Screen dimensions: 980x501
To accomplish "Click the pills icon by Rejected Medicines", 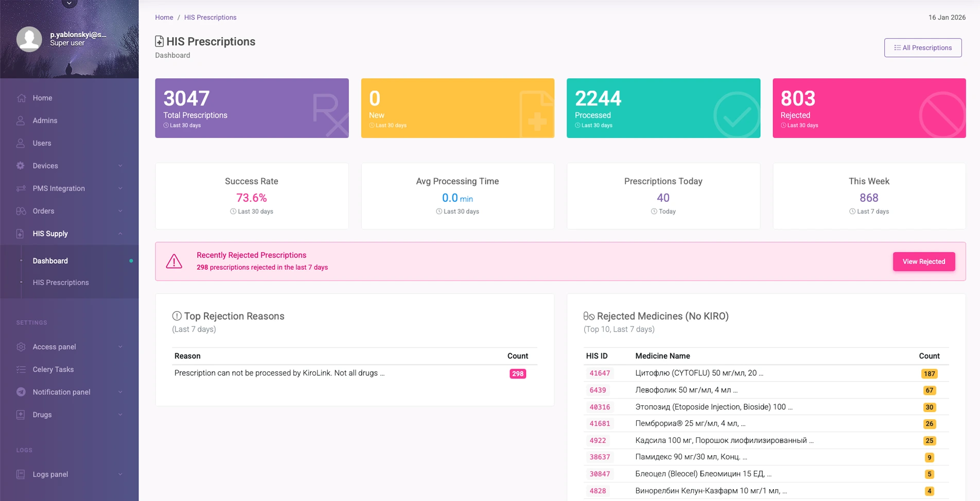I will 589,316.
